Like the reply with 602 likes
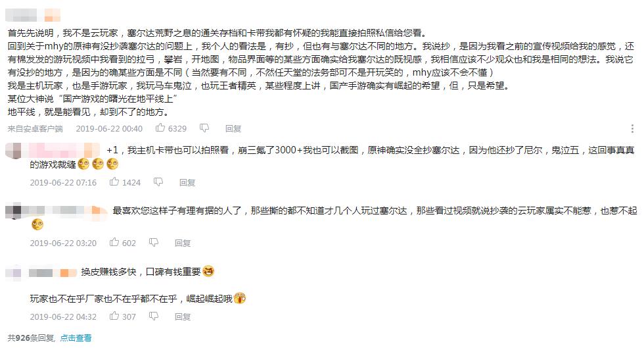The height and width of the screenshot is (352, 644). tap(114, 243)
